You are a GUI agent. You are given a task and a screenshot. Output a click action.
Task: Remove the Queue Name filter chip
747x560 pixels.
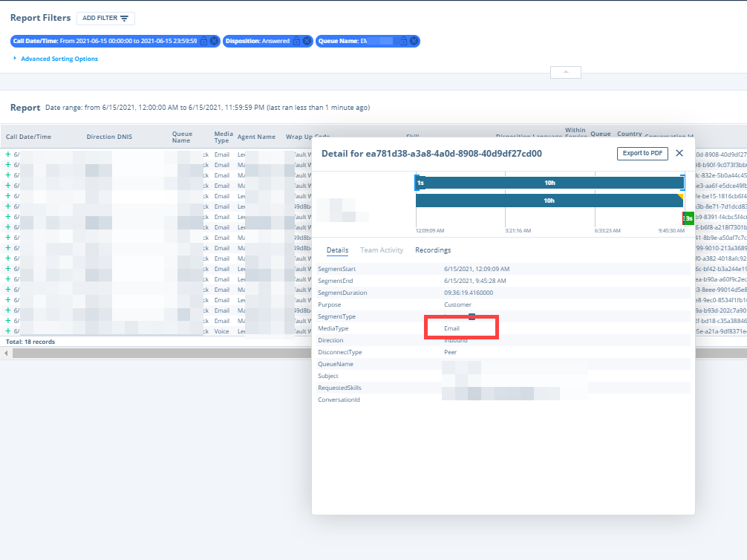point(414,41)
